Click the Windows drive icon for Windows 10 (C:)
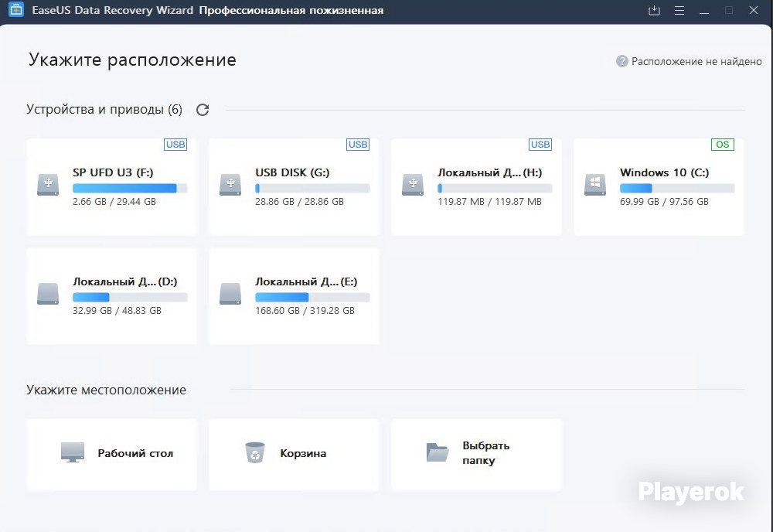Screen dimensions: 773x532 pos(595,185)
